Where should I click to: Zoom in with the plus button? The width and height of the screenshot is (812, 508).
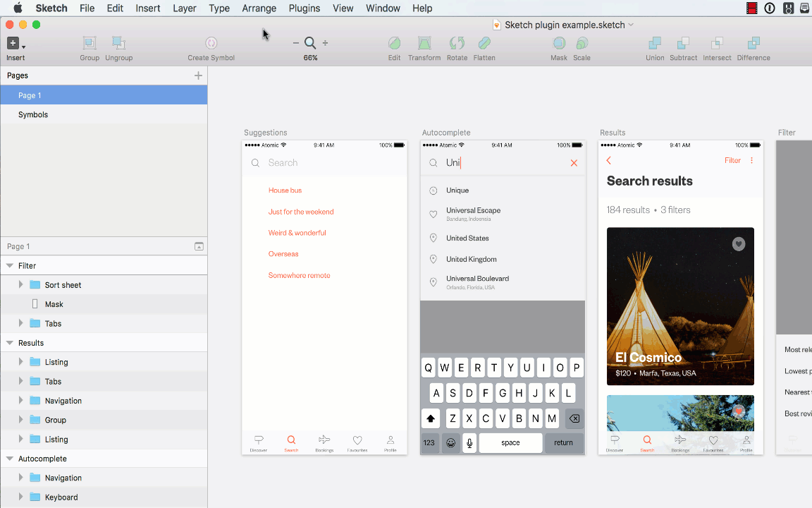pos(325,43)
